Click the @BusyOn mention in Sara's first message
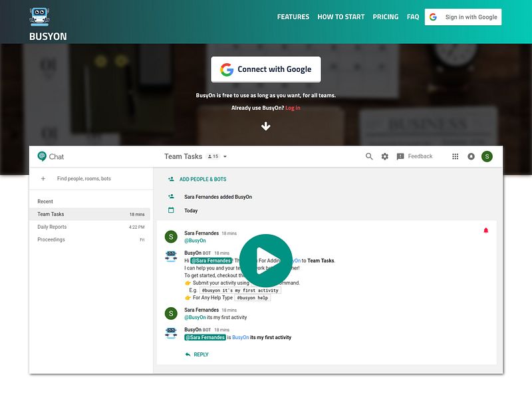 (195, 241)
